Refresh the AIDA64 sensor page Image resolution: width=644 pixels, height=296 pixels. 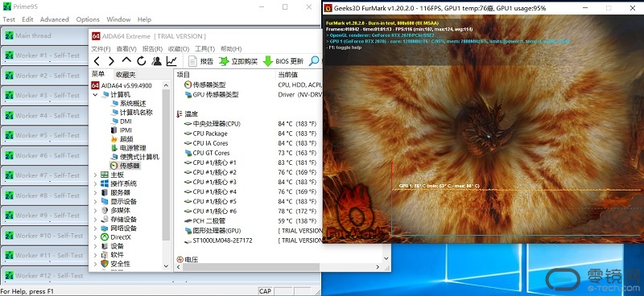[142, 61]
